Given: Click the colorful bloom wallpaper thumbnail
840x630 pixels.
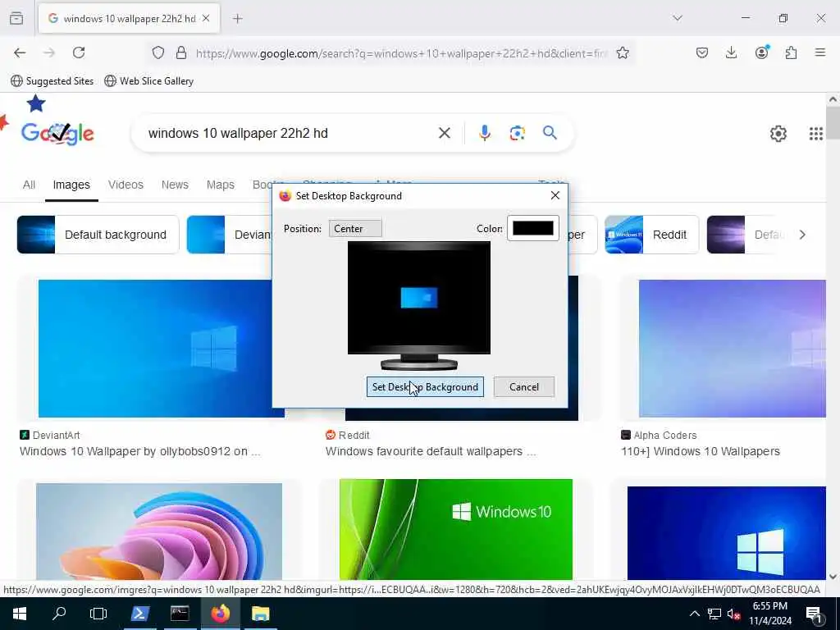Looking at the screenshot, I should click(159, 531).
